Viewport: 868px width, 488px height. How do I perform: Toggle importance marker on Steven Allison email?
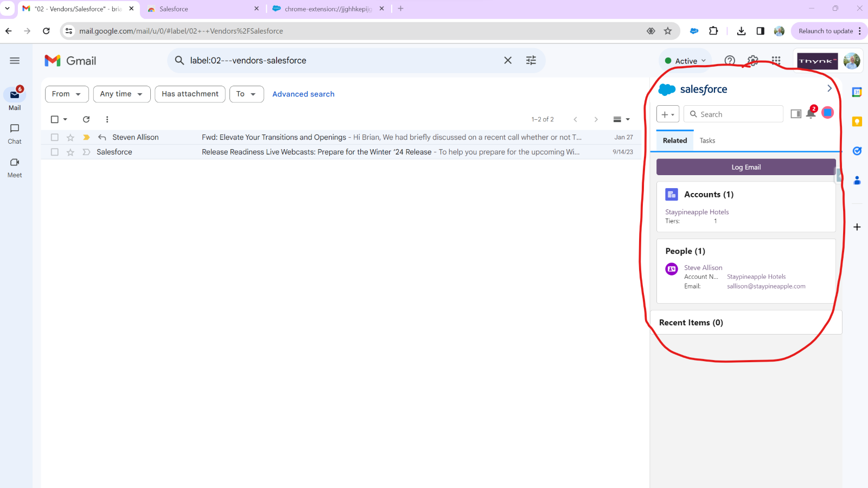[x=86, y=137]
